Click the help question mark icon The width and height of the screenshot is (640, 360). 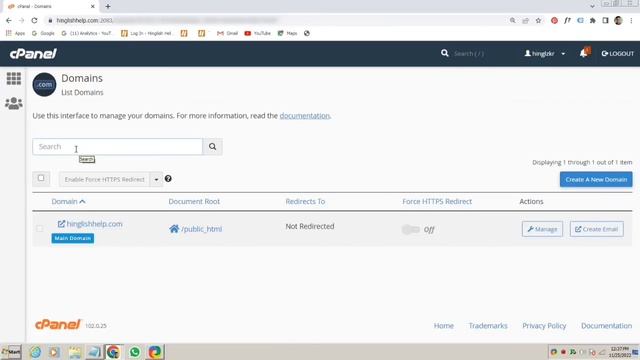(168, 179)
